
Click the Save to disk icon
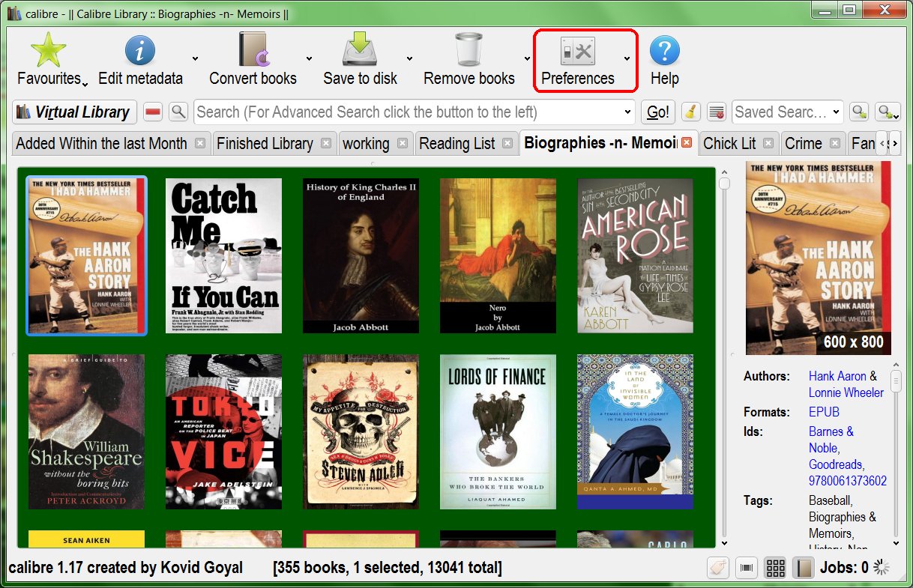[x=360, y=50]
